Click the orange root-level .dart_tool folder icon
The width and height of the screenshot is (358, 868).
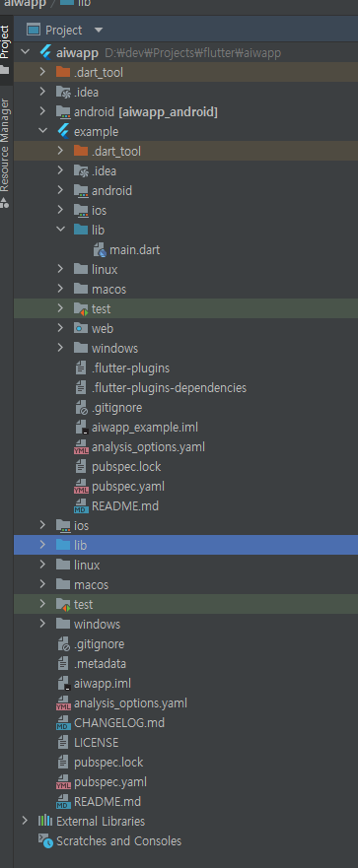63,72
